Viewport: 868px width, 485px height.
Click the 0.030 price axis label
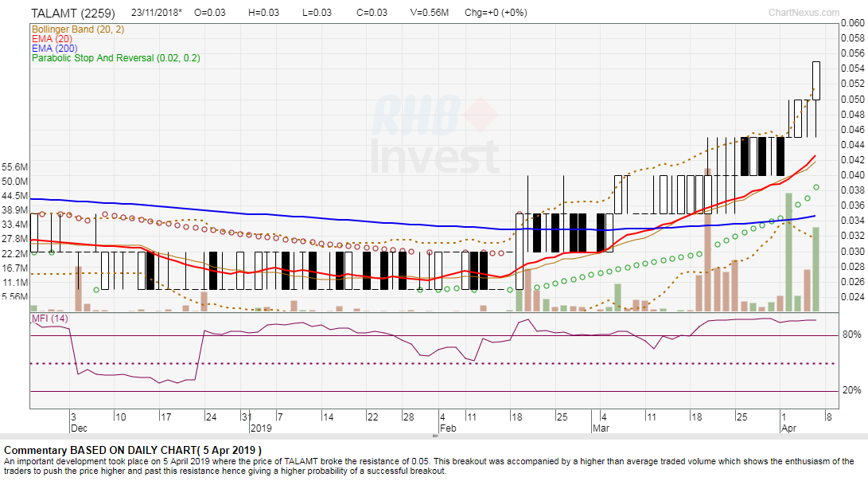(x=853, y=251)
